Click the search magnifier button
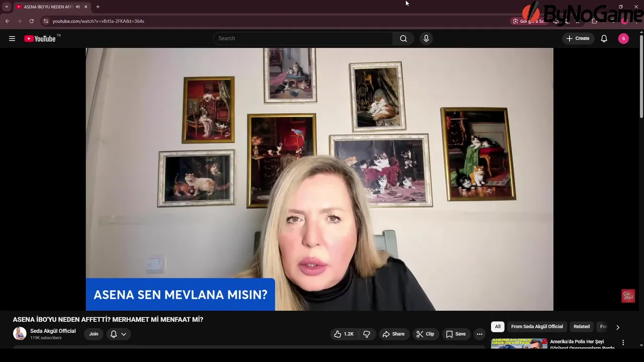The height and width of the screenshot is (362, 644). [404, 39]
